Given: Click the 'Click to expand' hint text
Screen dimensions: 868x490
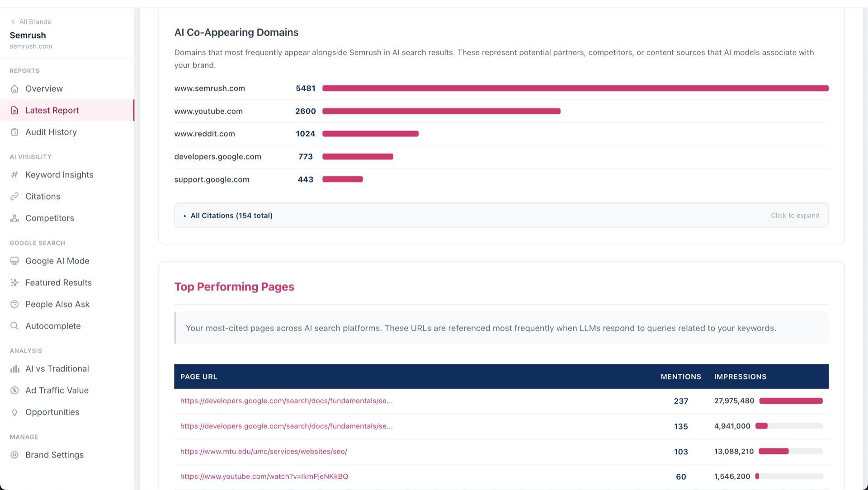Looking at the screenshot, I should point(795,216).
